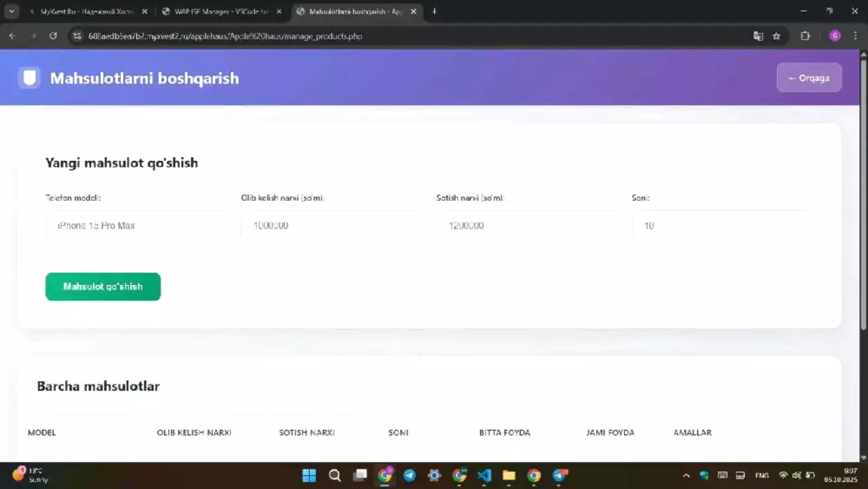
Task: Open the new tab plus button
Action: 434,12
